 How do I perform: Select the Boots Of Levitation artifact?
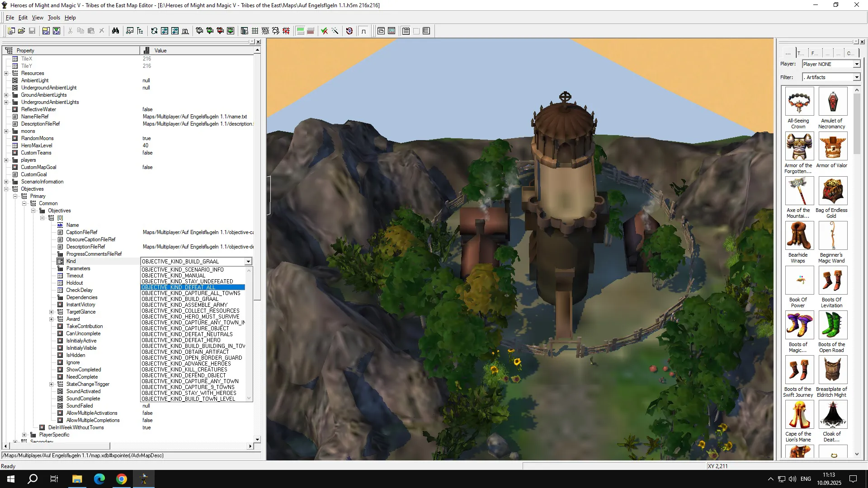(x=832, y=287)
